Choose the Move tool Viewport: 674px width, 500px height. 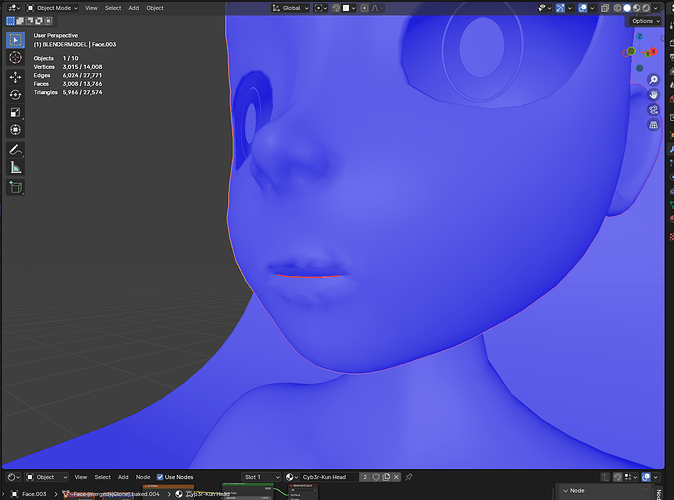pos(15,77)
